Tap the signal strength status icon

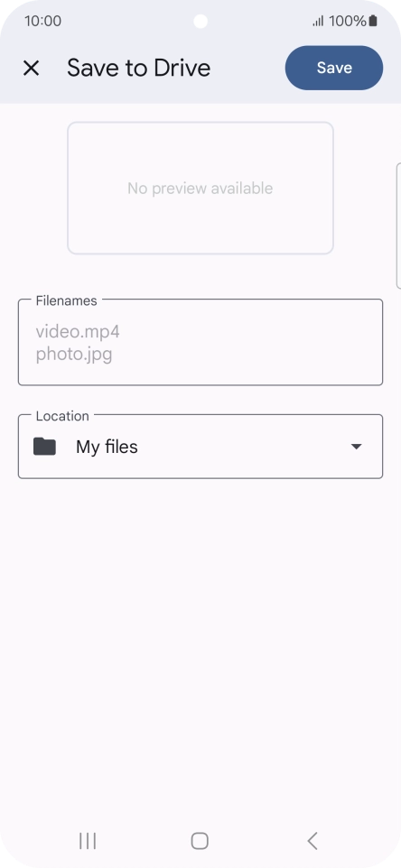[319, 21]
